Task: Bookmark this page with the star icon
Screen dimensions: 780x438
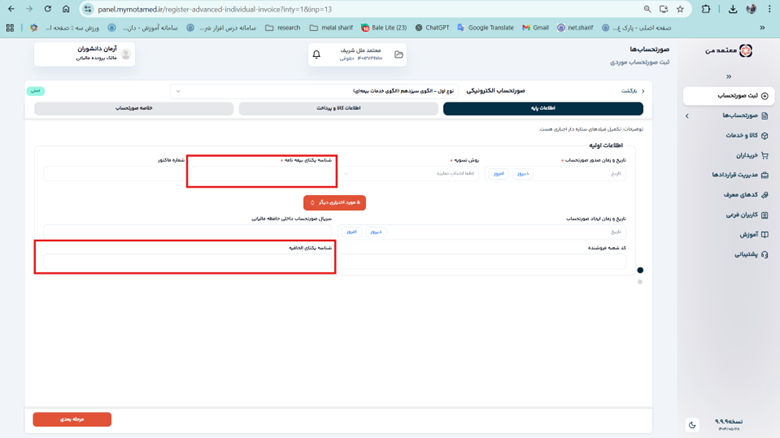Action: [680, 9]
